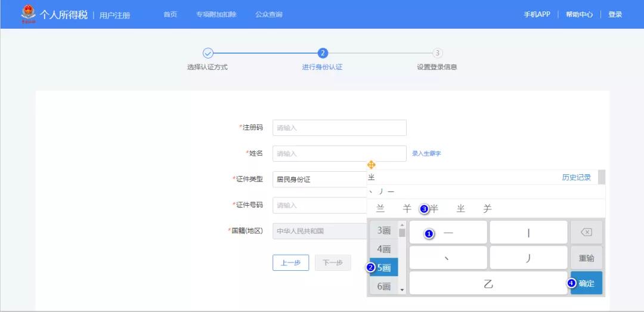Image resolution: width=644 pixels, height=312 pixels.
Task: Click the 确定 confirm button
Action: (586, 283)
